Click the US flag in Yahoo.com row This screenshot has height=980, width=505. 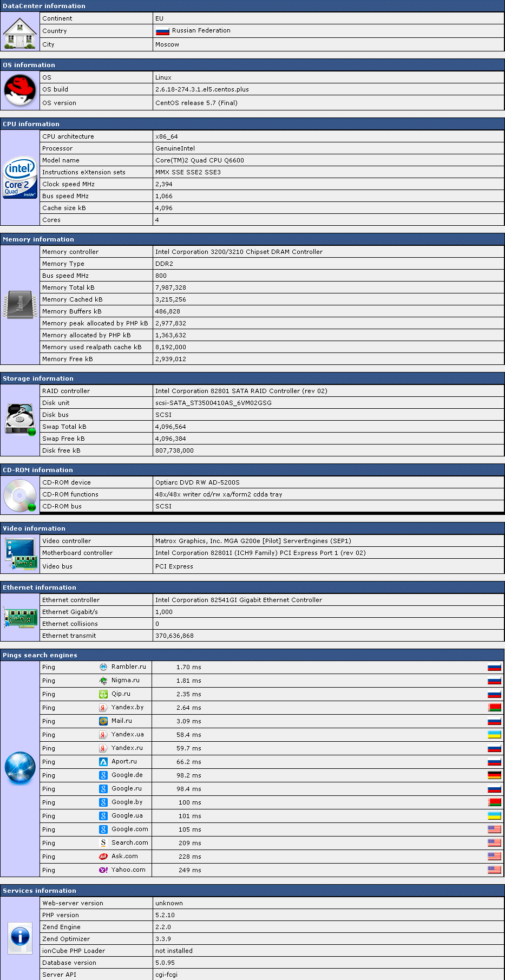point(494,870)
